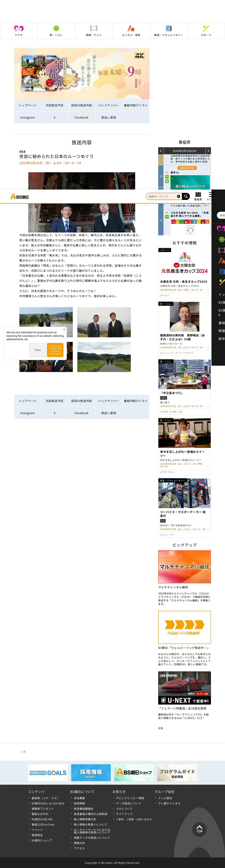The image size is (225, 868).
Task: Open the X link in bottom navigation
Action: (x=54, y=413)
